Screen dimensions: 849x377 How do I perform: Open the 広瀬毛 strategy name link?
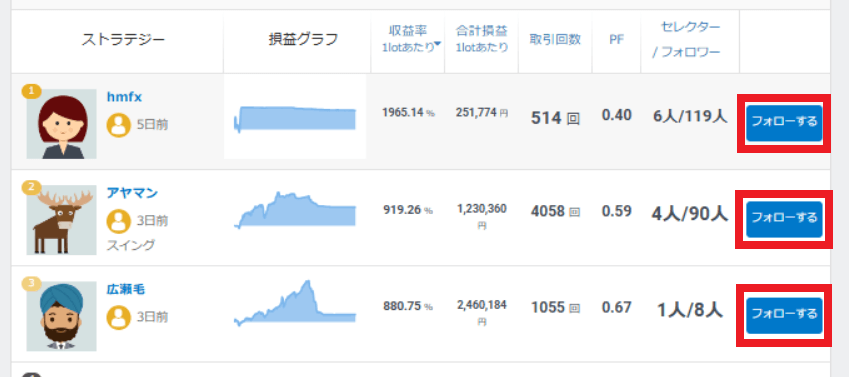[126, 289]
